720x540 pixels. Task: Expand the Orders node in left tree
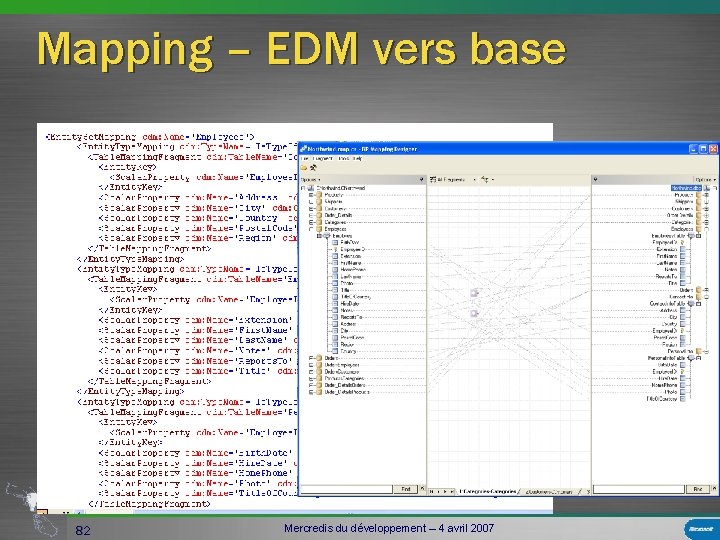[311, 358]
